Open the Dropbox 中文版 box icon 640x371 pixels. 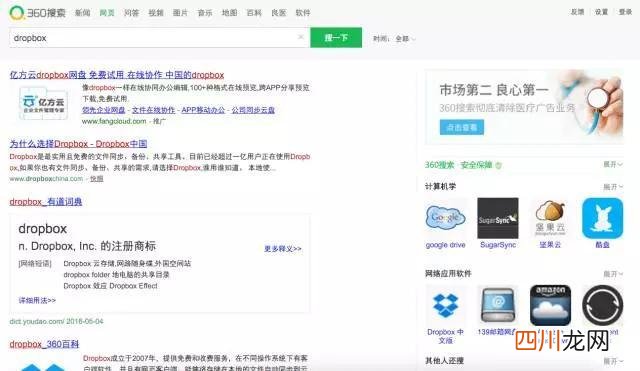pos(445,305)
